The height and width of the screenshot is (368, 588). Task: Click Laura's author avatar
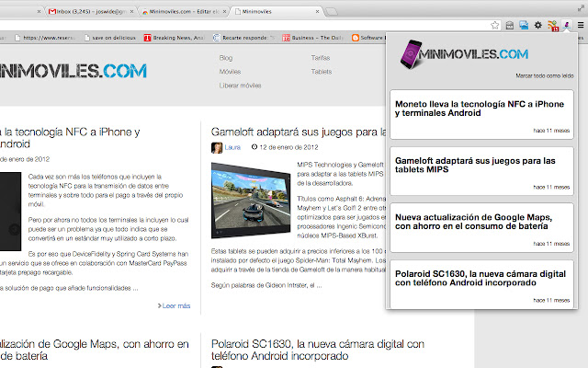(x=217, y=147)
